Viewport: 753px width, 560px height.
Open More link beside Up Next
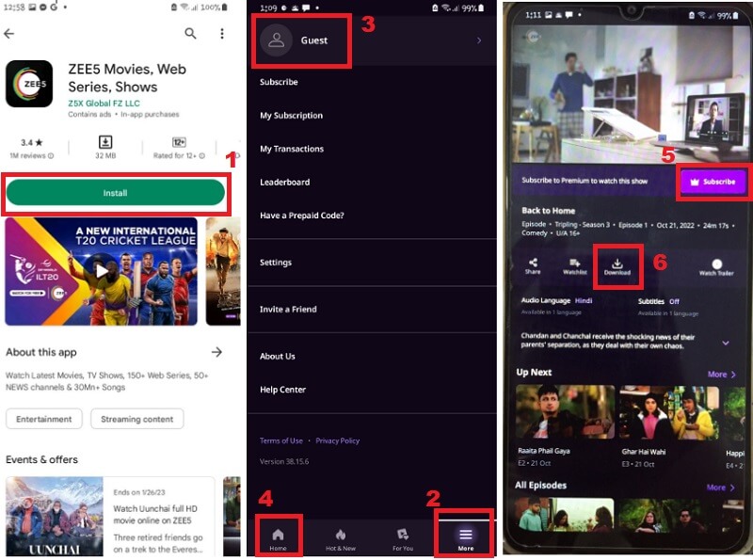click(x=721, y=375)
